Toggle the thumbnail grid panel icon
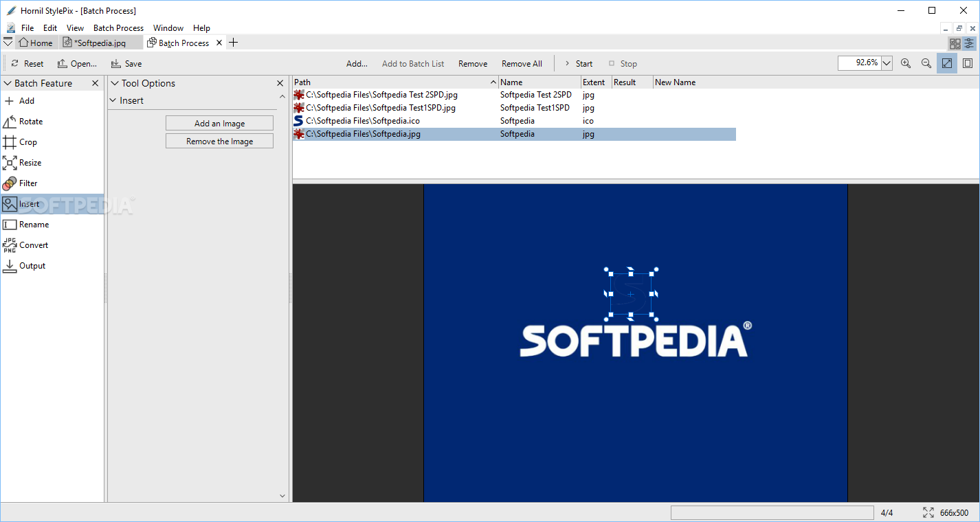This screenshot has width=980, height=522. tap(955, 43)
